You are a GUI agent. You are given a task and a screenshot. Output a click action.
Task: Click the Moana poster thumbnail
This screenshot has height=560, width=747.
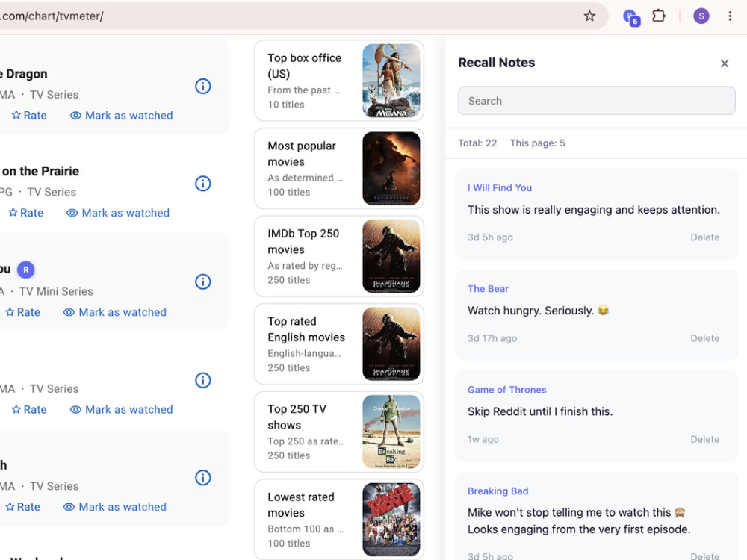[391, 81]
